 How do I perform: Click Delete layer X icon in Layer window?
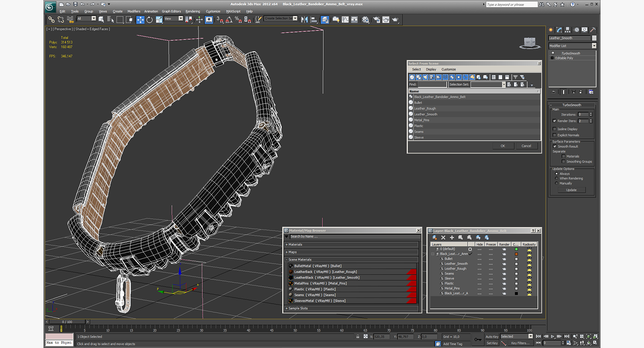443,238
